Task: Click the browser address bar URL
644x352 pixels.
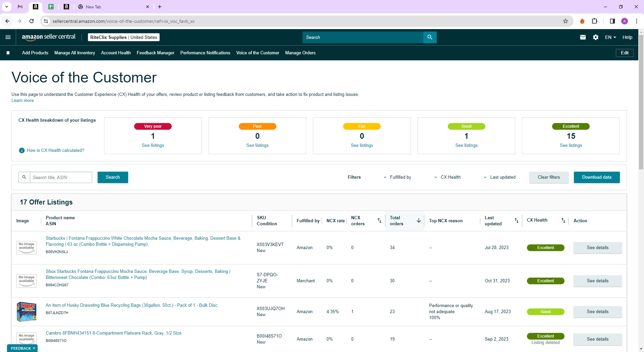Action: (123, 21)
